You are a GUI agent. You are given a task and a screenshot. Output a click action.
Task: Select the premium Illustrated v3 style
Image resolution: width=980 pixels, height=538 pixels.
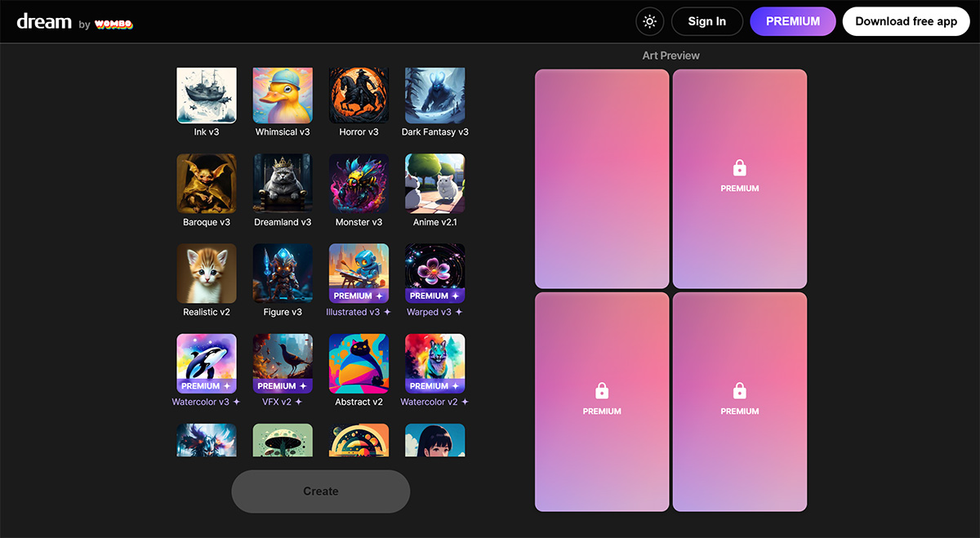pos(359,273)
